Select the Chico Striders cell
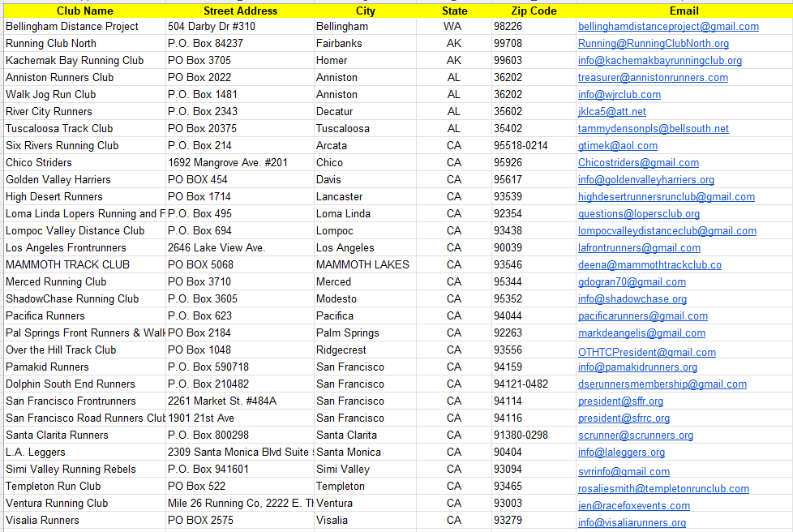Image resolution: width=793 pixels, height=532 pixels. [x=85, y=162]
